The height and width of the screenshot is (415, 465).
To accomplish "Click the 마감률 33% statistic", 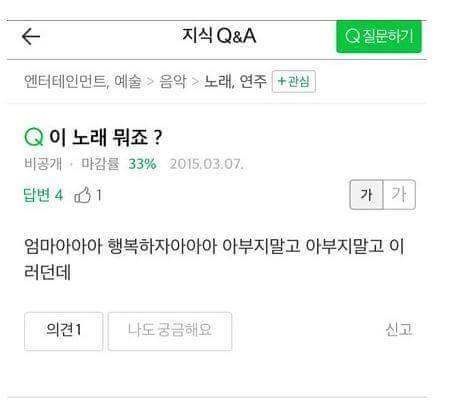I will point(119,164).
